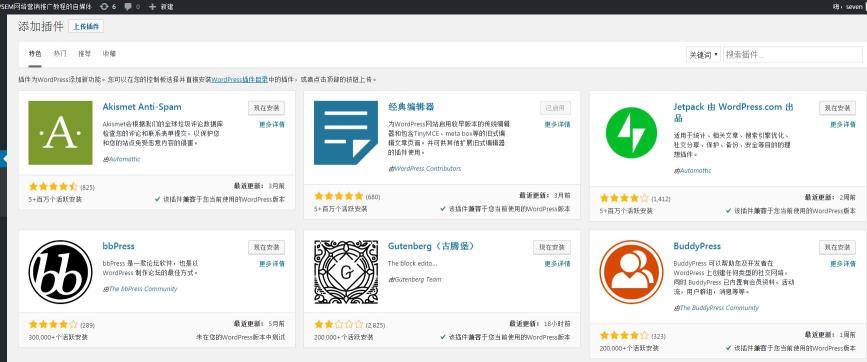Open 更多详情 for Gutenberg
This screenshot has height=362, width=867.
557,264
